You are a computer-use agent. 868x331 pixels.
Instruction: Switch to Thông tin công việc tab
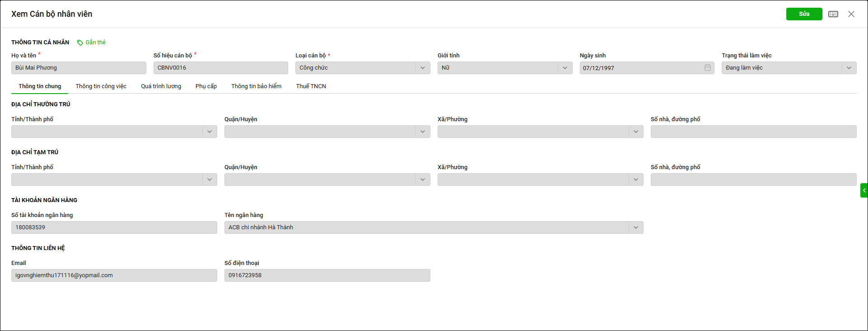pyautogui.click(x=101, y=86)
